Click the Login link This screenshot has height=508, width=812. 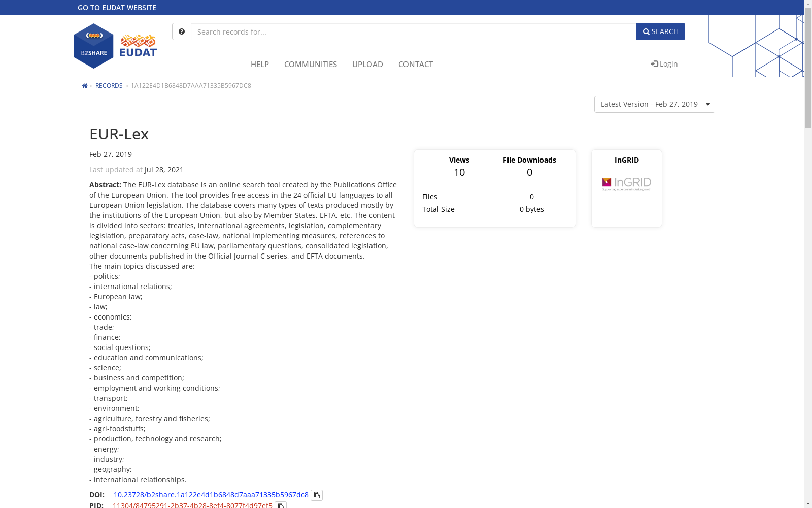tap(664, 63)
